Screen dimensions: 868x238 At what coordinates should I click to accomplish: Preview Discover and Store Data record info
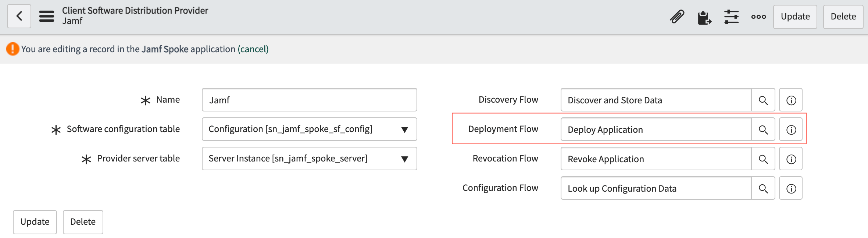click(791, 100)
